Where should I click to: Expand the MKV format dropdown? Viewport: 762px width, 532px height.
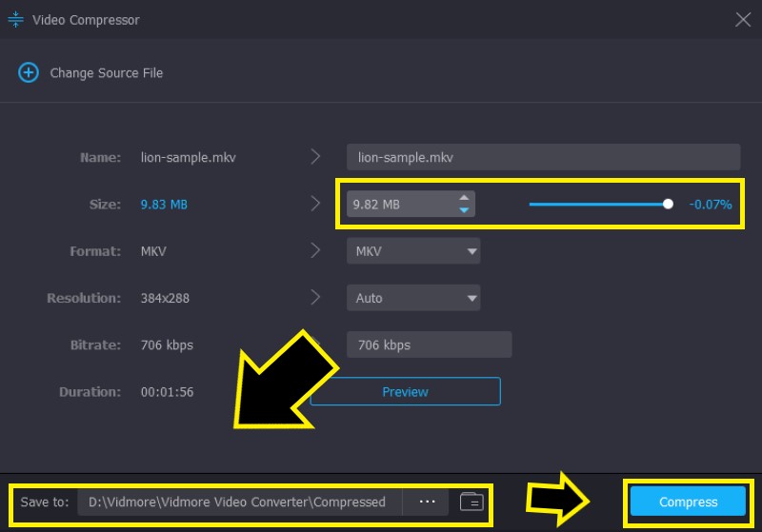(x=413, y=251)
